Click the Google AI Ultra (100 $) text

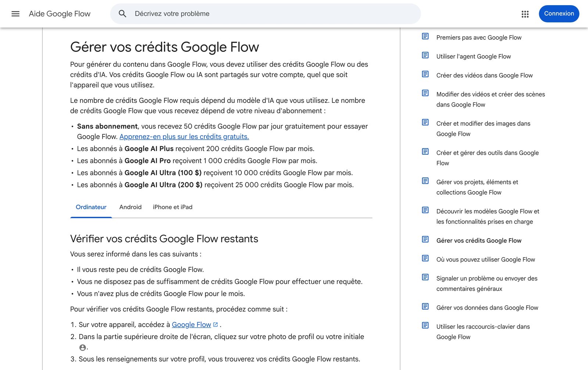click(x=163, y=173)
